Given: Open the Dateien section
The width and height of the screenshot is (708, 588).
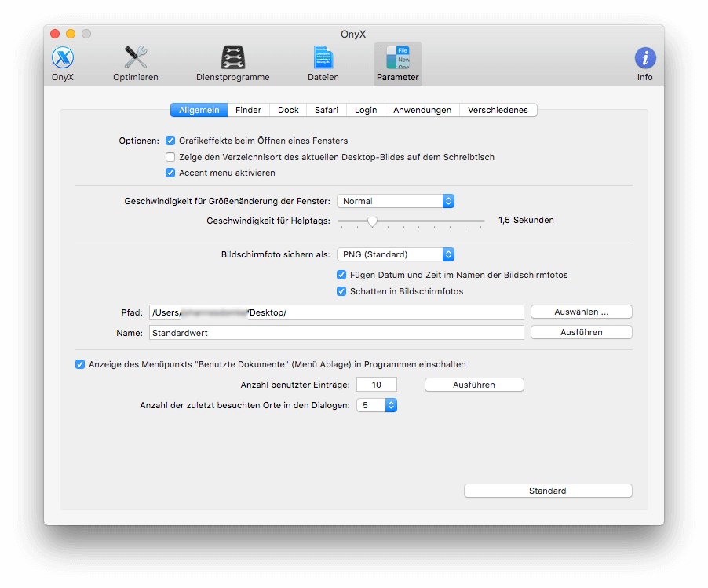Looking at the screenshot, I should tap(323, 64).
